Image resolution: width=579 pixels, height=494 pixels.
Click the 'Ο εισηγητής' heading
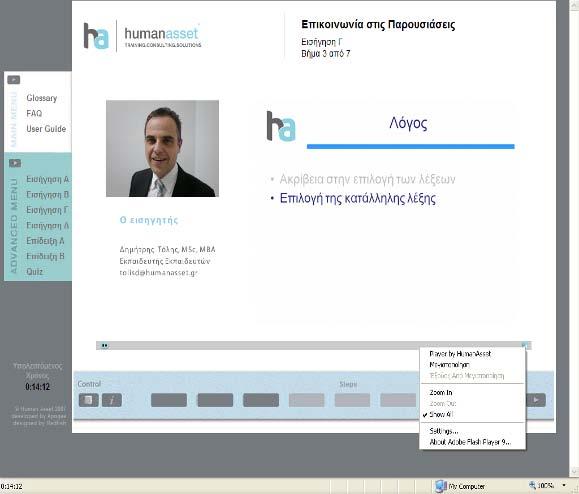tap(149, 220)
